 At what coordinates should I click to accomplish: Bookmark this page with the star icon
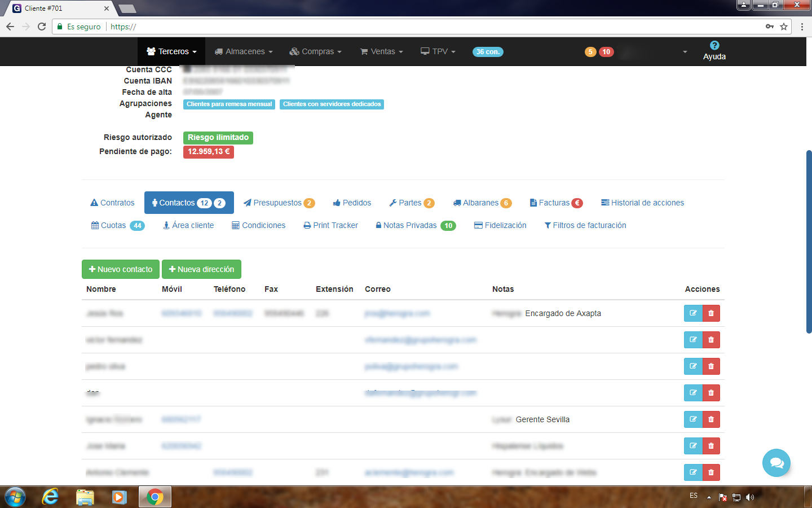[784, 27]
